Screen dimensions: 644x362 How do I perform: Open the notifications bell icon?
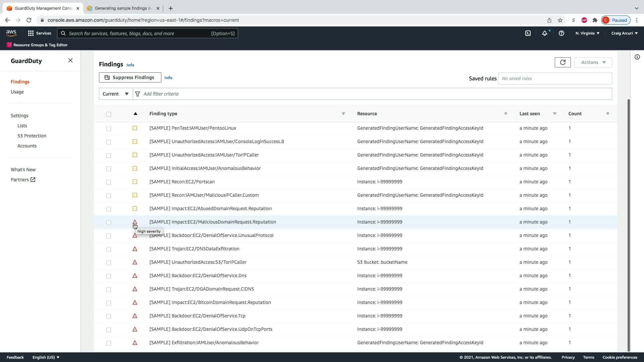click(x=544, y=33)
